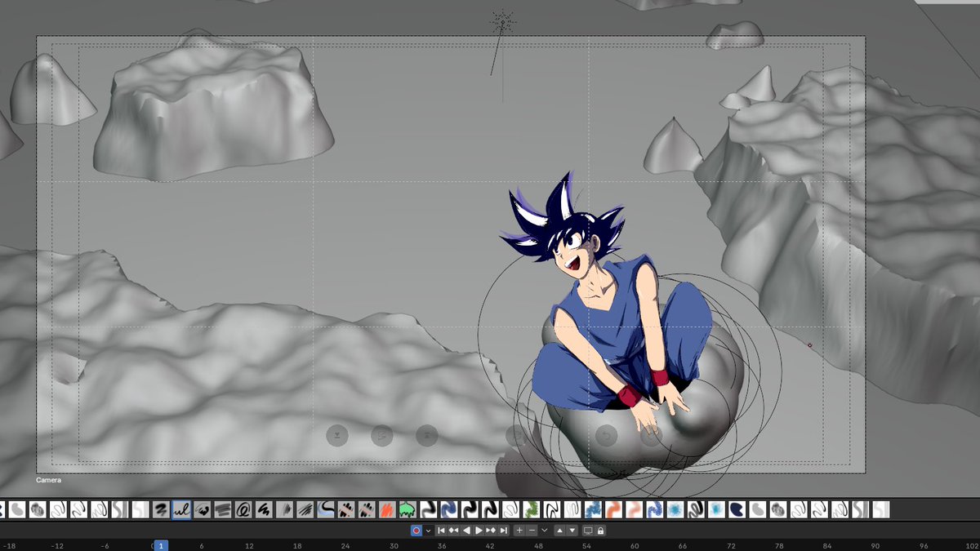Pick the pale orange soft stroke brush

[635, 510]
